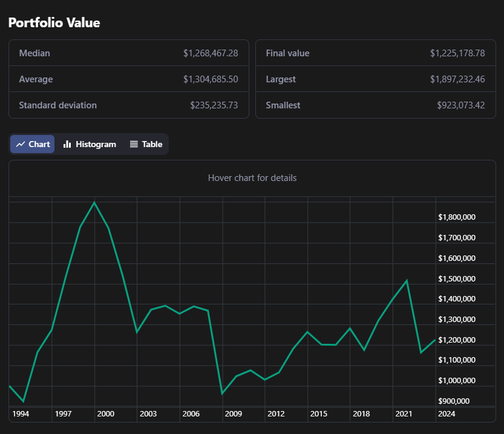Select the Chart tab label

pos(39,144)
